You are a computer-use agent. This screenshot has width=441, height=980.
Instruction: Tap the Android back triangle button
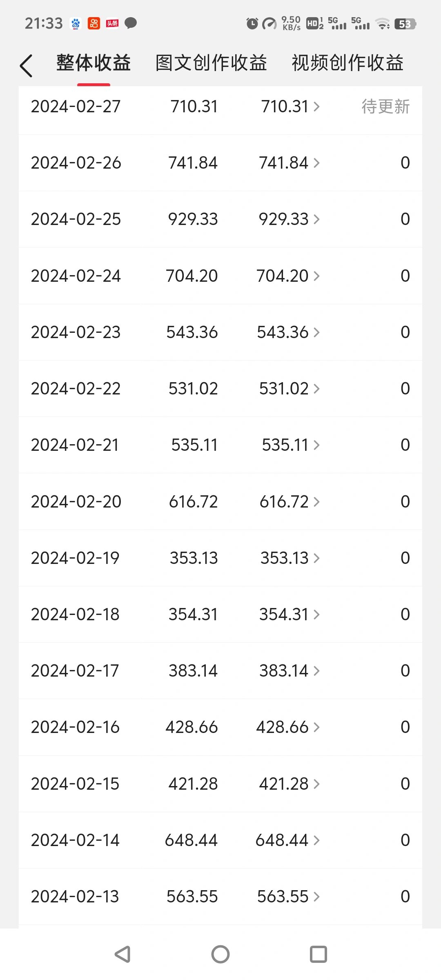pyautogui.click(x=122, y=954)
